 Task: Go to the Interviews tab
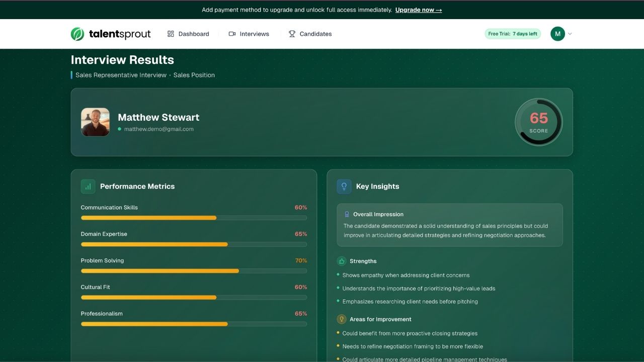(x=254, y=34)
